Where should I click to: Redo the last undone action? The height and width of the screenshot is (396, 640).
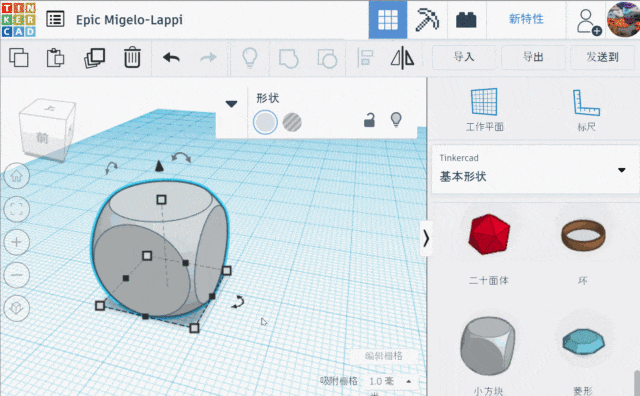tap(208, 58)
